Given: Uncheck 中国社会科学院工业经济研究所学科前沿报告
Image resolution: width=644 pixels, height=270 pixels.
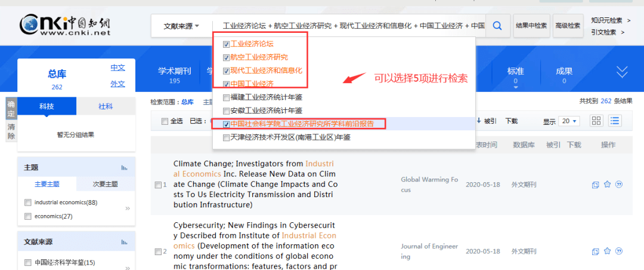Looking at the screenshot, I should point(226,124).
